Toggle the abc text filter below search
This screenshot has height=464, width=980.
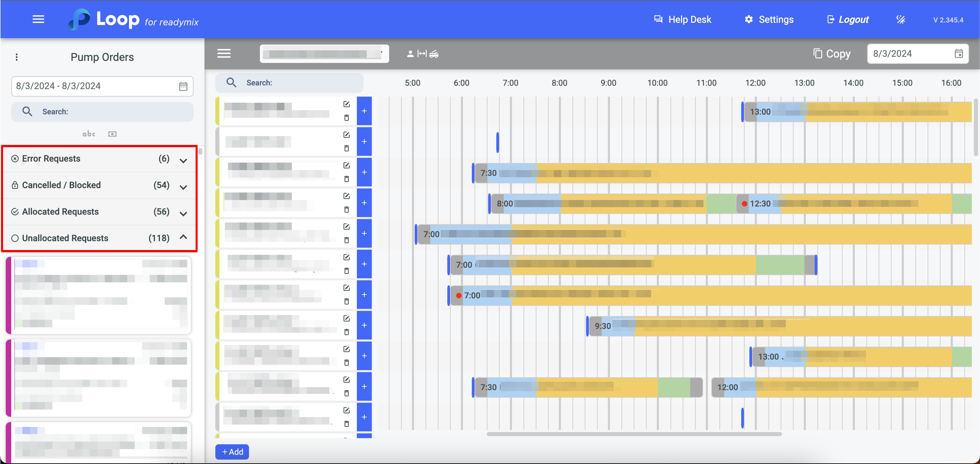[x=89, y=134]
